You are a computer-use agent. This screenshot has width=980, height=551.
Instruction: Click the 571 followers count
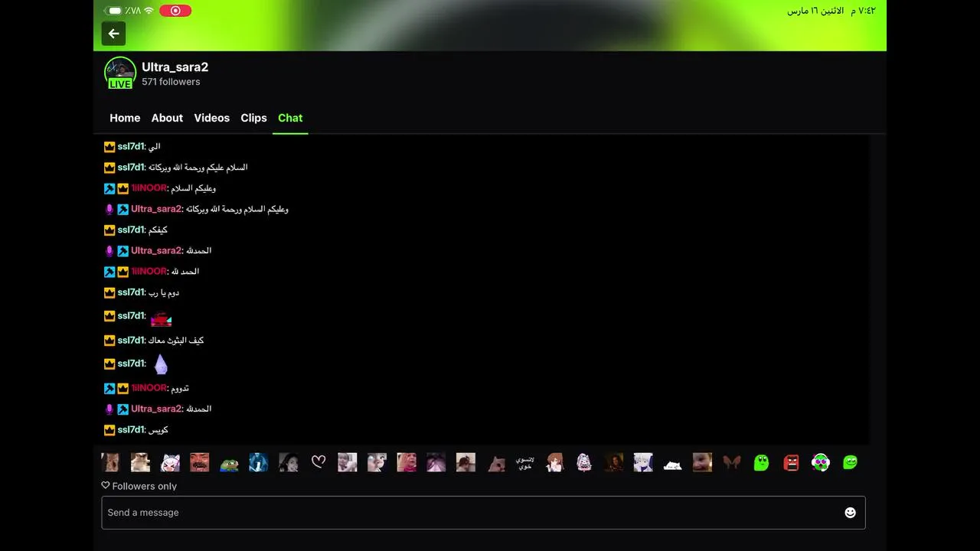[171, 82]
